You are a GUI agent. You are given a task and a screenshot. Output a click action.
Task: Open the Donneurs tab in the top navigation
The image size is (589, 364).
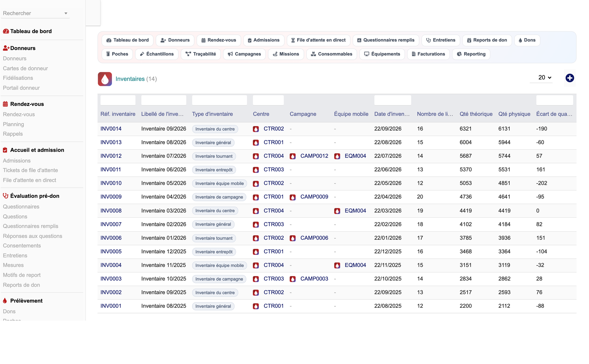175,40
